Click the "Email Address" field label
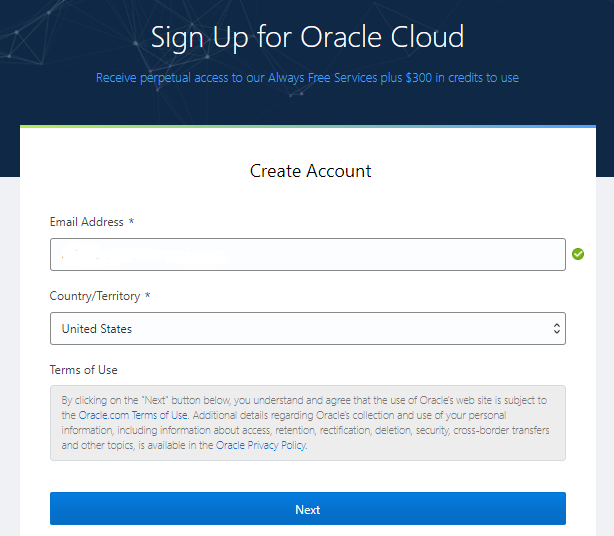Viewport: 614px width, 536px height. [86, 222]
